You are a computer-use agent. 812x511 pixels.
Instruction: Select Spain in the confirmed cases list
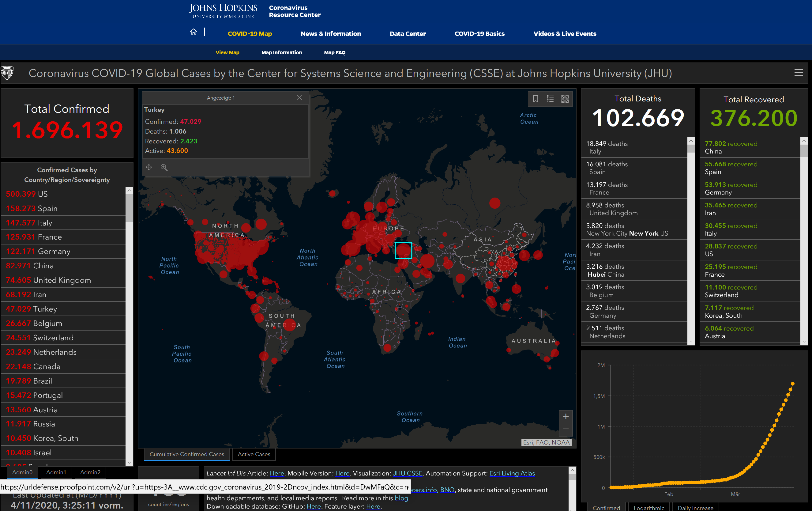63,208
